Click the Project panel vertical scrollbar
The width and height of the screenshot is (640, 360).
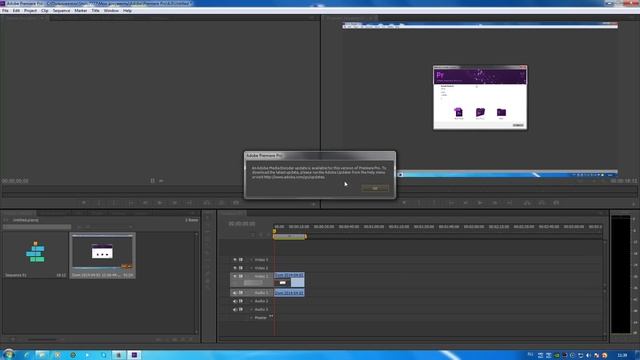(x=196, y=282)
